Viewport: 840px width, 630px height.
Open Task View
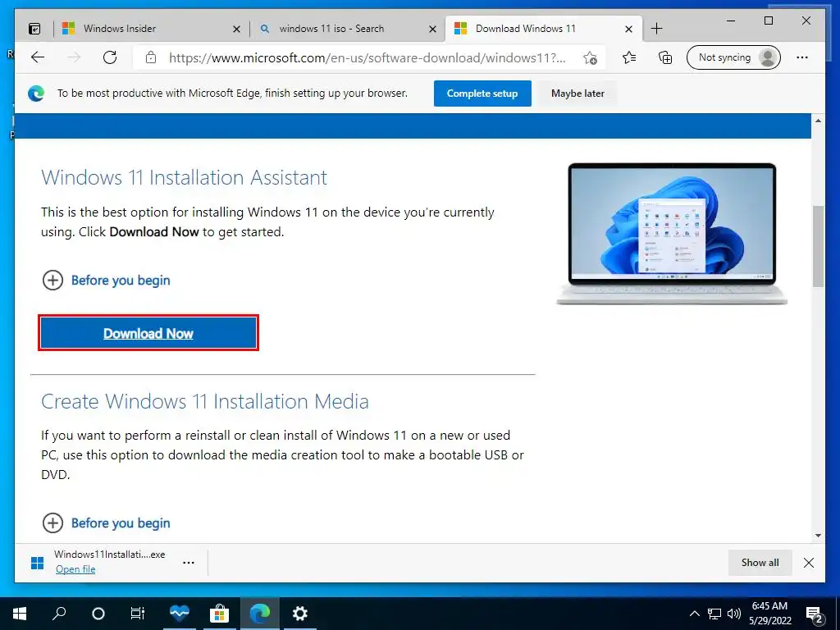tap(138, 614)
